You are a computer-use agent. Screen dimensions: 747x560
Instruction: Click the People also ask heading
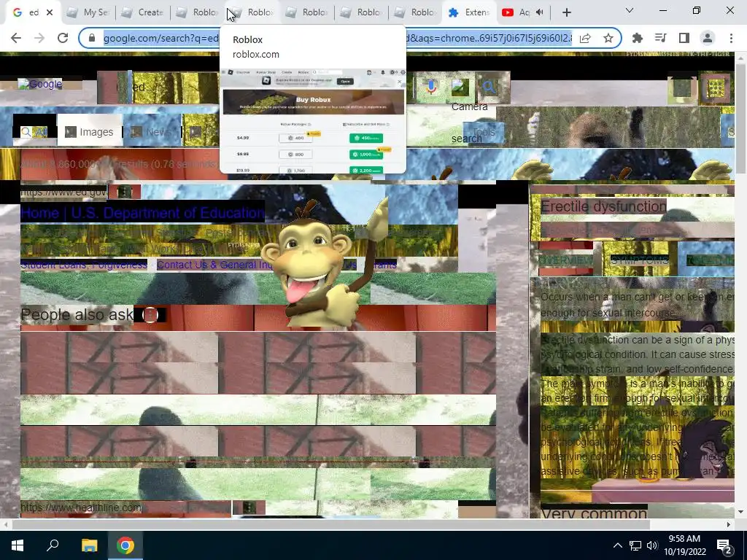[x=77, y=315]
